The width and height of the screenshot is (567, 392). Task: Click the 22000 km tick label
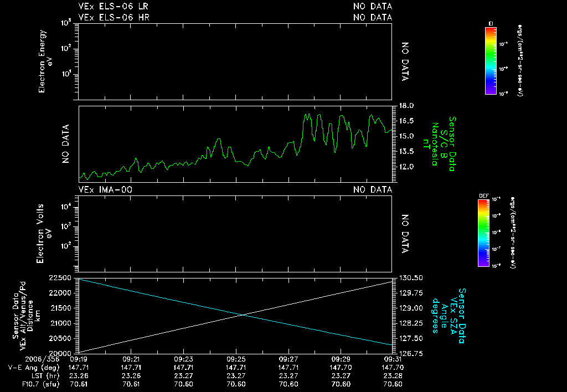click(60, 293)
